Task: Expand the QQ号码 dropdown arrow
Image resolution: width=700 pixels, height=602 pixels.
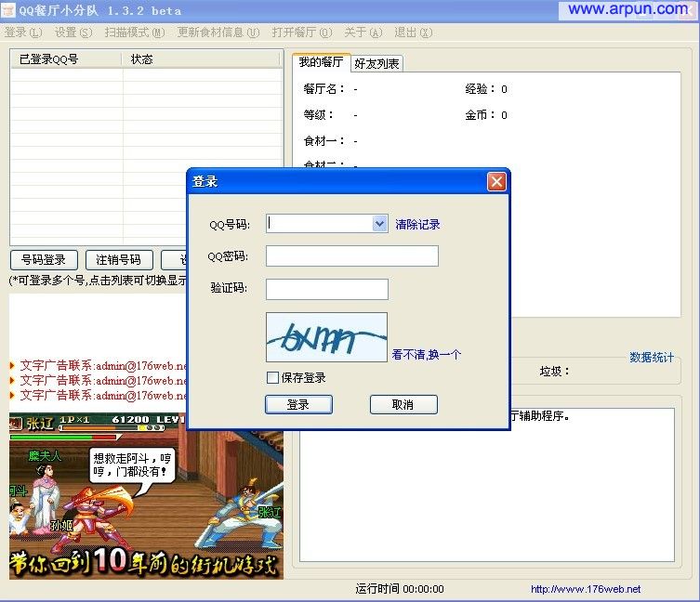Action: pos(379,224)
